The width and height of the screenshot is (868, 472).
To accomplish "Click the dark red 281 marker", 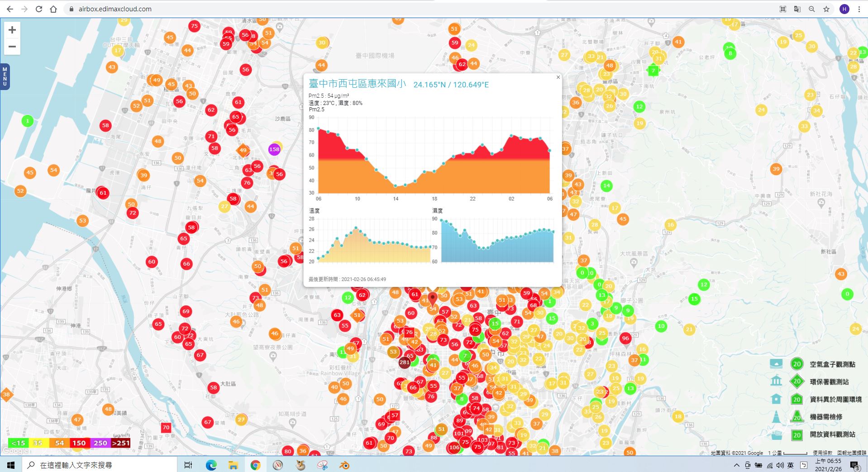I will pos(405,362).
